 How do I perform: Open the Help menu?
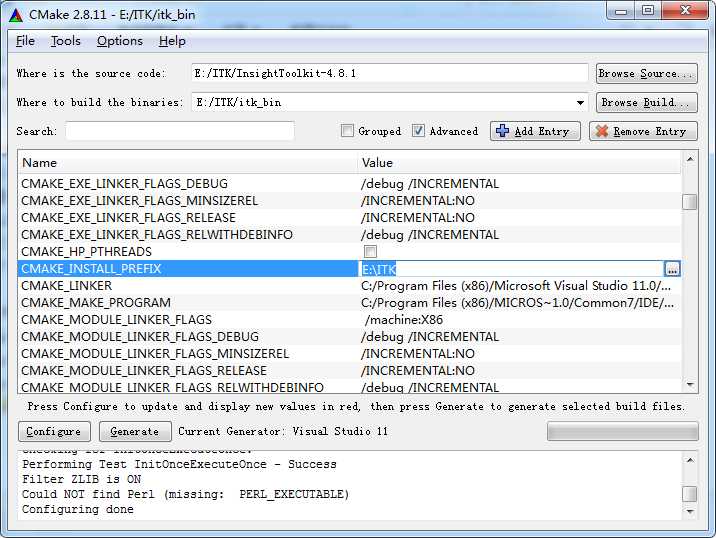point(172,41)
